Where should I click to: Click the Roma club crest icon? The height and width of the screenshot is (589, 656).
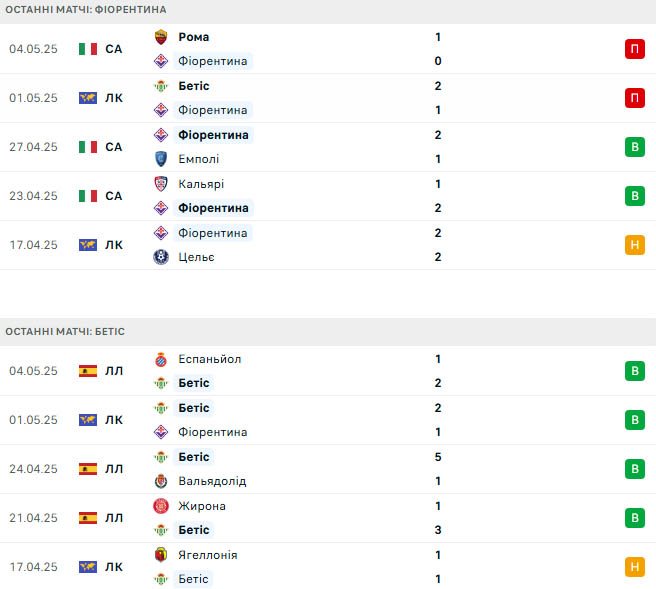(161, 37)
